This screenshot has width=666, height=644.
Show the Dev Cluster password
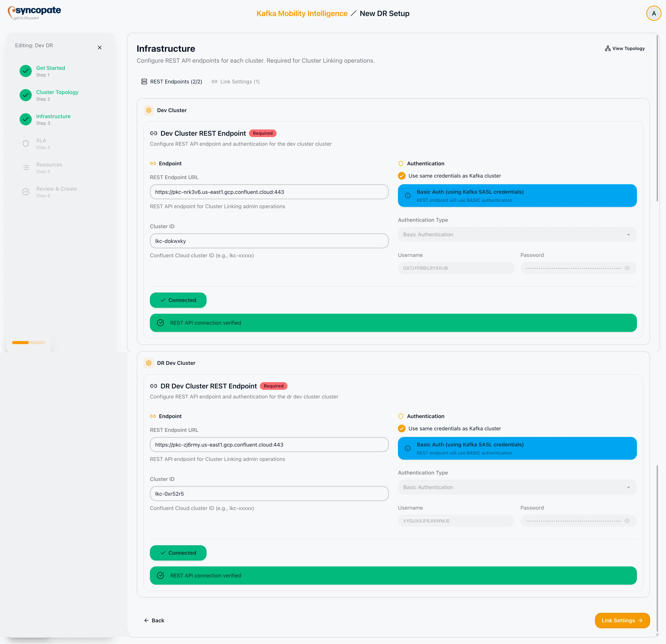click(627, 268)
